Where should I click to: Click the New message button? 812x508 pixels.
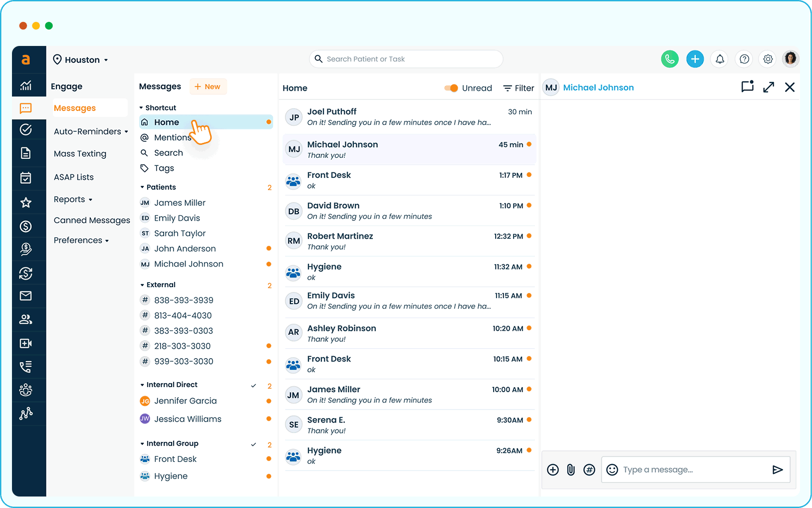(208, 86)
